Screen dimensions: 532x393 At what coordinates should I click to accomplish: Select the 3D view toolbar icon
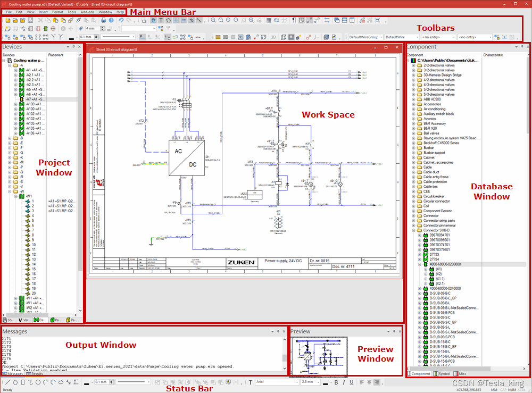273,37
